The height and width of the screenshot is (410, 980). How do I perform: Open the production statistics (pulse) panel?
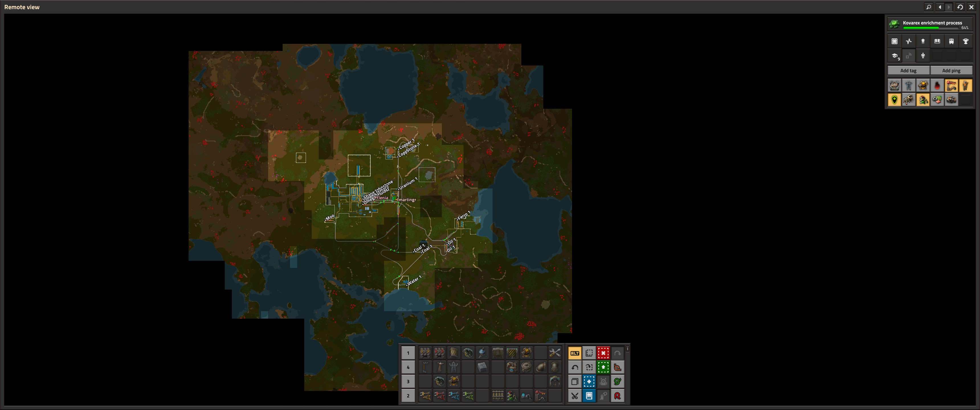909,42
